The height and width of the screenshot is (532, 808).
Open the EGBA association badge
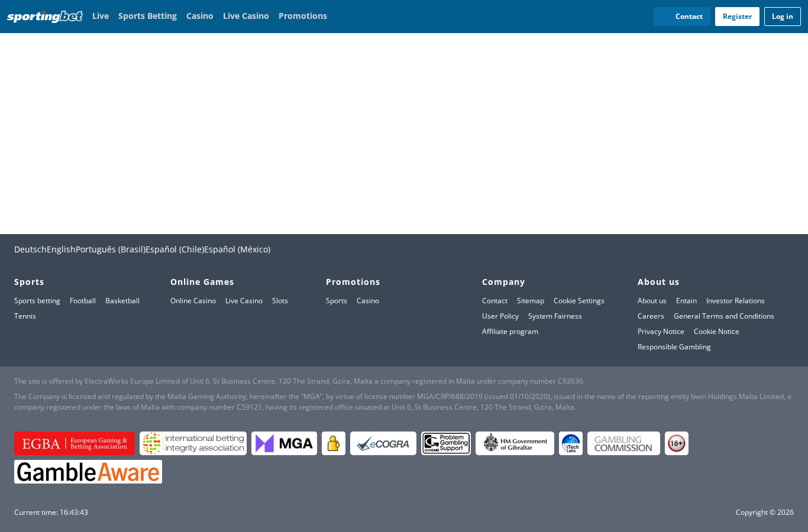75,443
